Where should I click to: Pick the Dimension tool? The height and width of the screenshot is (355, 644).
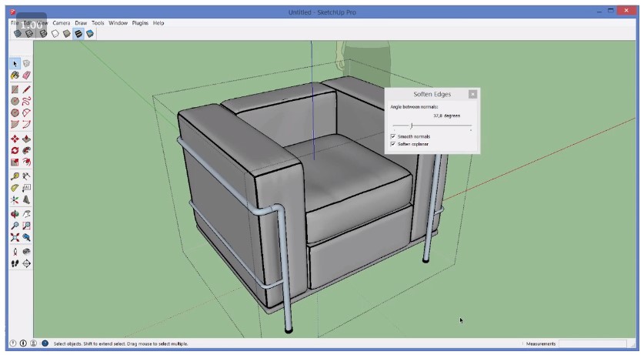pos(27,176)
